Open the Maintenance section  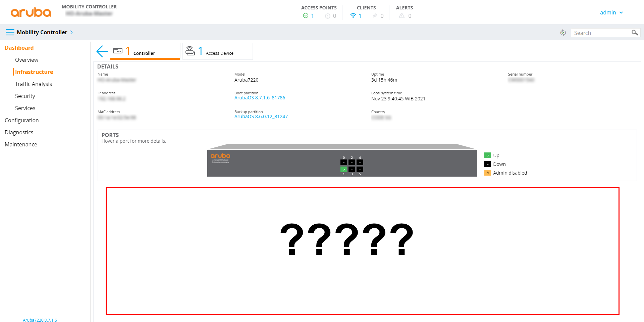[21, 144]
